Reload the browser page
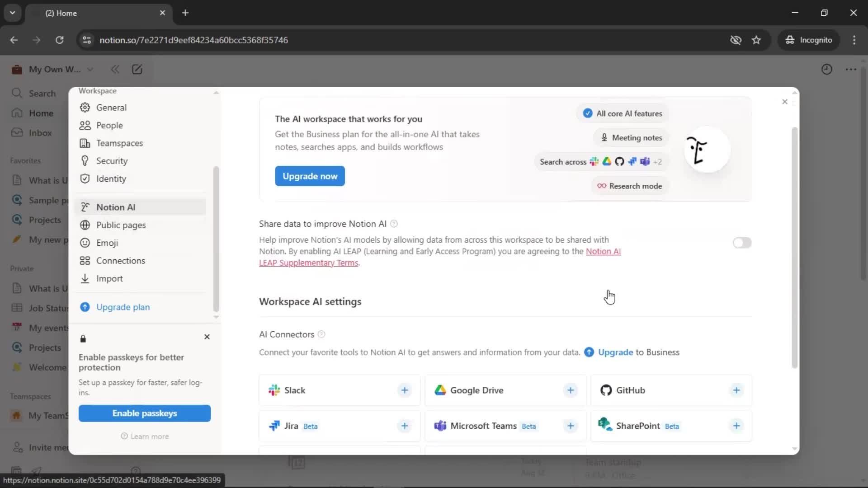The image size is (868, 488). tap(59, 40)
